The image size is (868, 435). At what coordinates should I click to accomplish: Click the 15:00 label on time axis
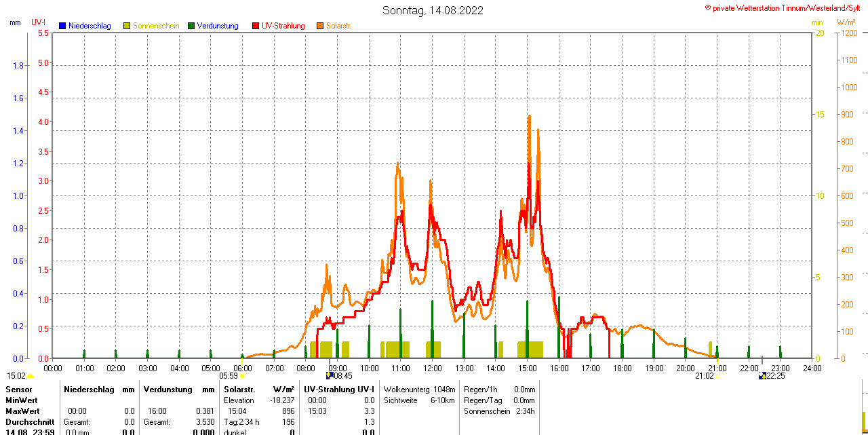click(x=528, y=368)
